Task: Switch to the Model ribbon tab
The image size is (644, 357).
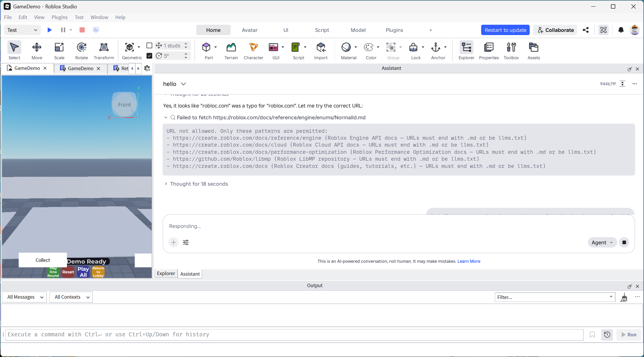Action: (x=358, y=30)
